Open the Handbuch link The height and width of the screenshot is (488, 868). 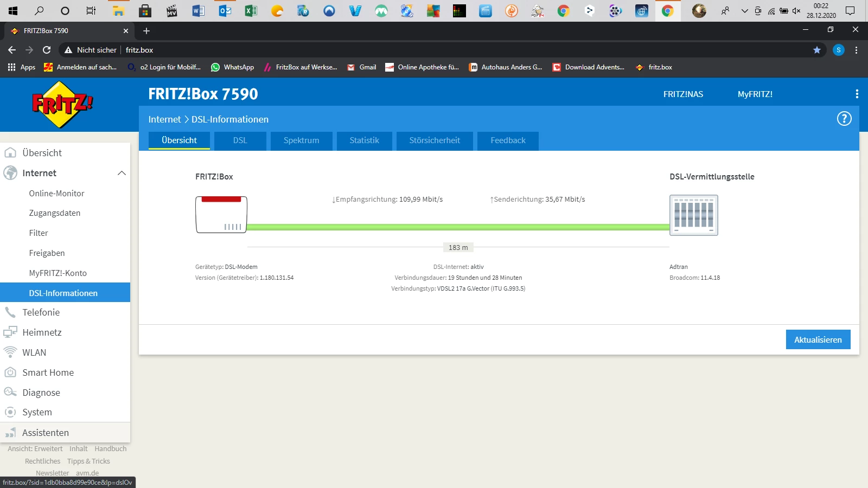(111, 449)
